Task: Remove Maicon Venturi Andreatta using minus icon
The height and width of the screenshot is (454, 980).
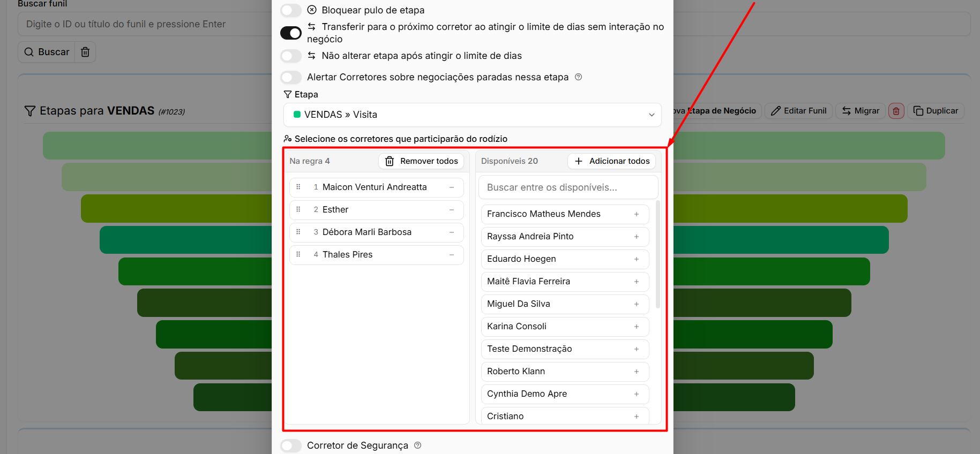Action: [x=452, y=187]
